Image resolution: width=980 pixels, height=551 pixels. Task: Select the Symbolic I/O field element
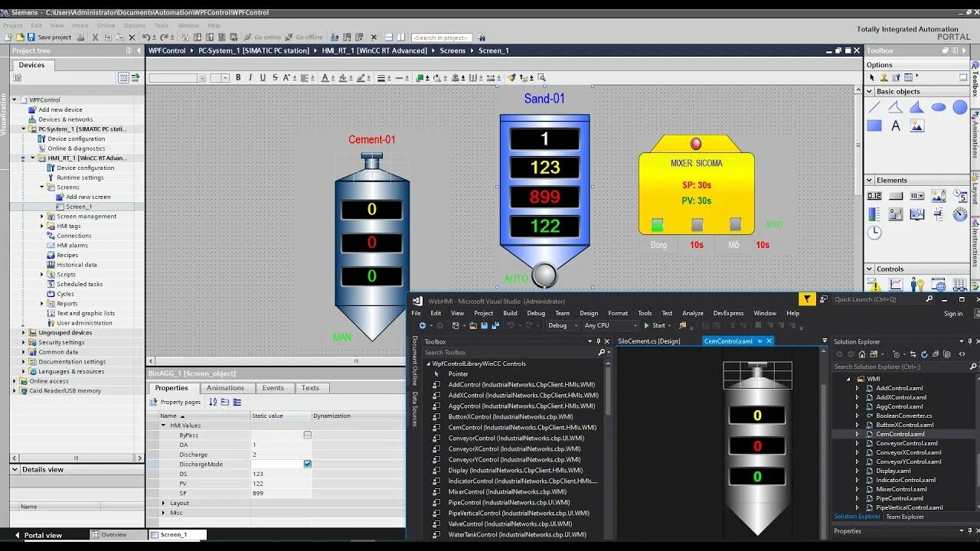916,196
